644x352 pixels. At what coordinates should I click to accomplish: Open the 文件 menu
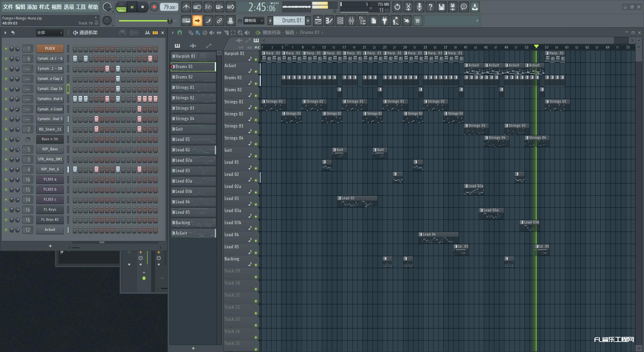[8, 7]
